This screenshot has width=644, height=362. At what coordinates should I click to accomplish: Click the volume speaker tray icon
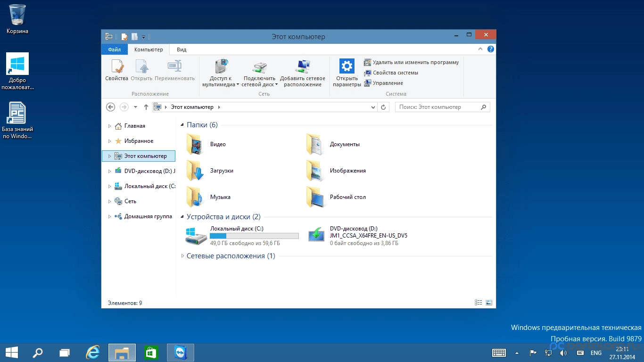tap(564, 353)
